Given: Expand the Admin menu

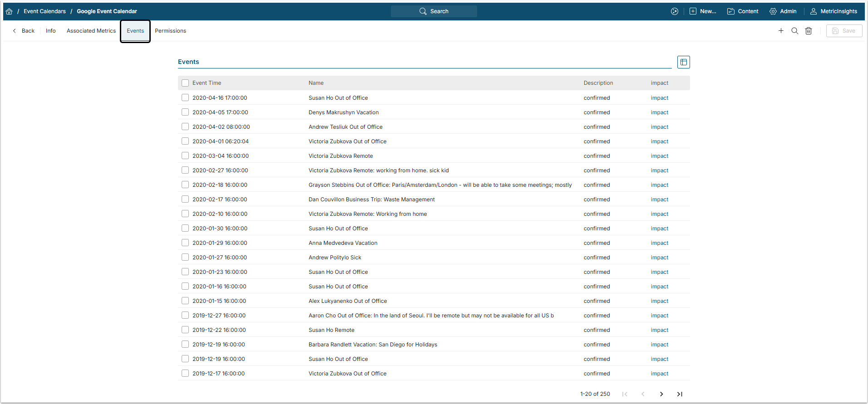Looking at the screenshot, I should pos(783,11).
